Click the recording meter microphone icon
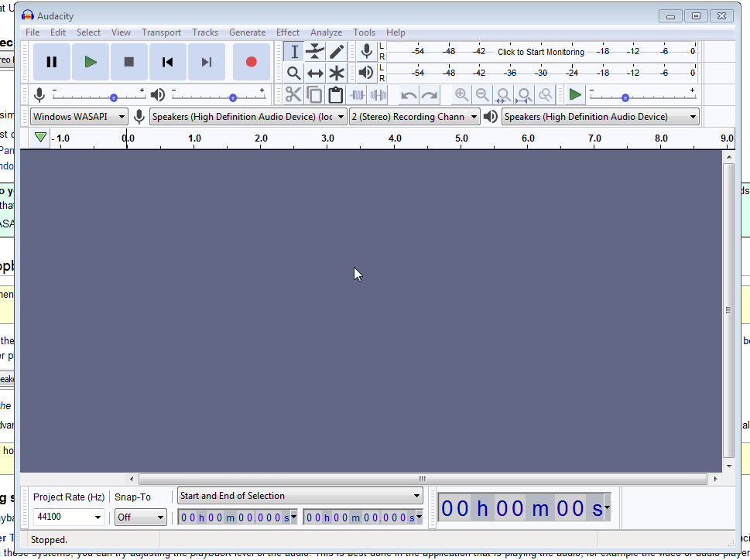The width and height of the screenshot is (750, 560). tap(367, 51)
